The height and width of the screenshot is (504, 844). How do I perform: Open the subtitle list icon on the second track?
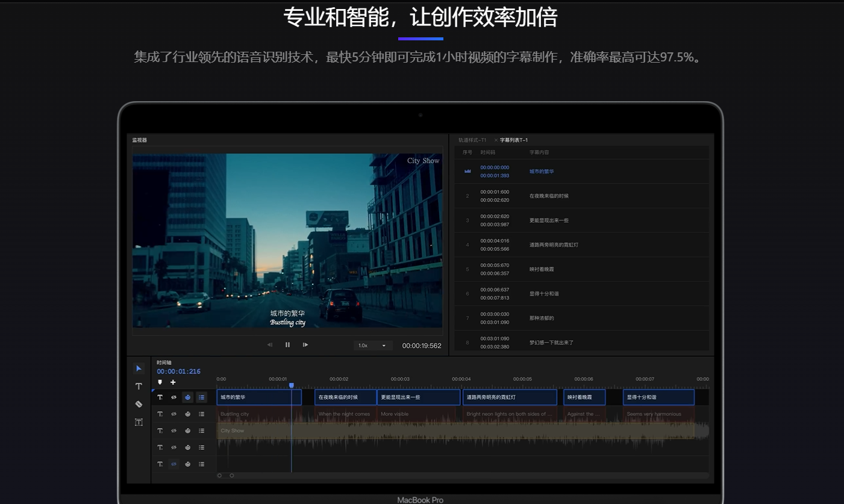201,414
